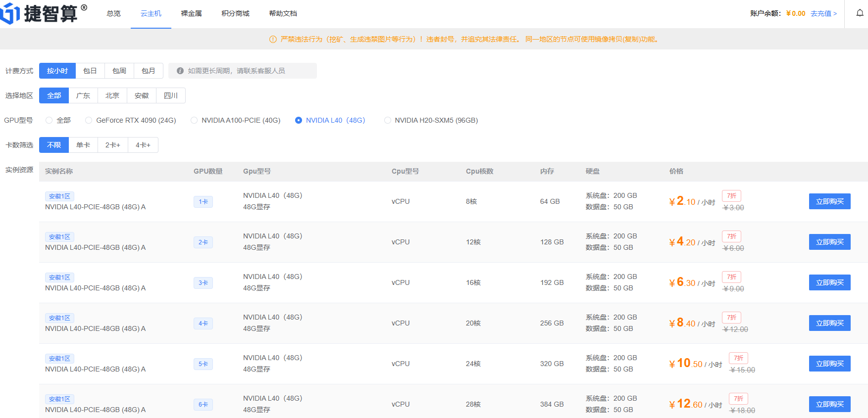Click the warning icon in the notice banner
This screenshot has width=868, height=418.
273,40
